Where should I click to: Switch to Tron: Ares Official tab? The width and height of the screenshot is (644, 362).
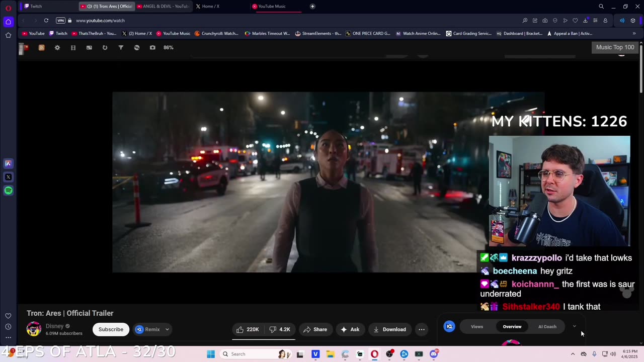pos(107,7)
